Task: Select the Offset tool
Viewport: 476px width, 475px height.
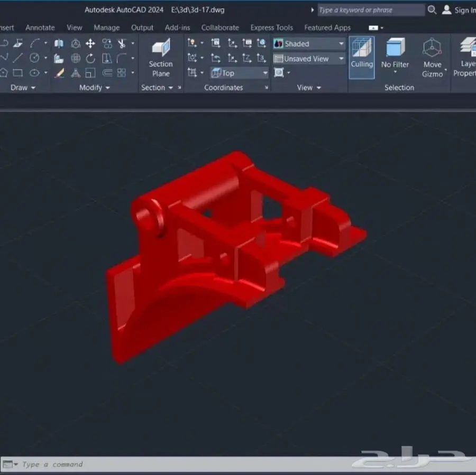Action: click(107, 73)
